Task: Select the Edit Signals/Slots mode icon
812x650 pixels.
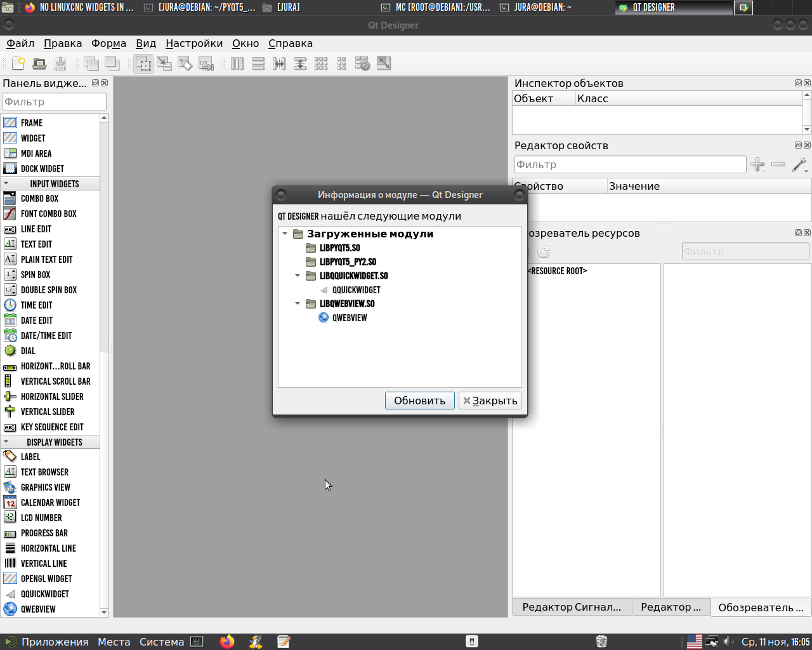Action: (x=164, y=63)
